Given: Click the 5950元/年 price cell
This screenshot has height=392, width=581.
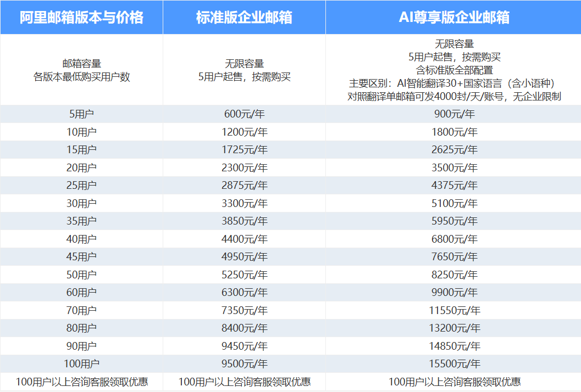Looking at the screenshot, I should [x=454, y=221].
